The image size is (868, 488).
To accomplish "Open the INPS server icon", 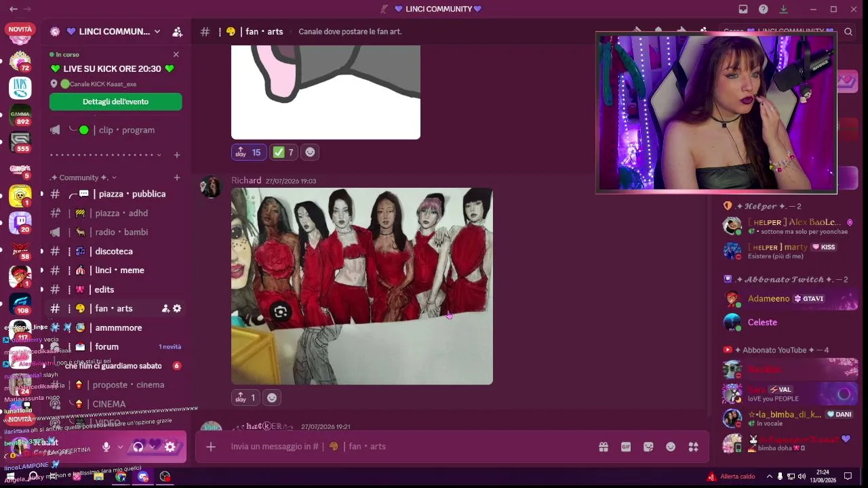I will pos(20,87).
